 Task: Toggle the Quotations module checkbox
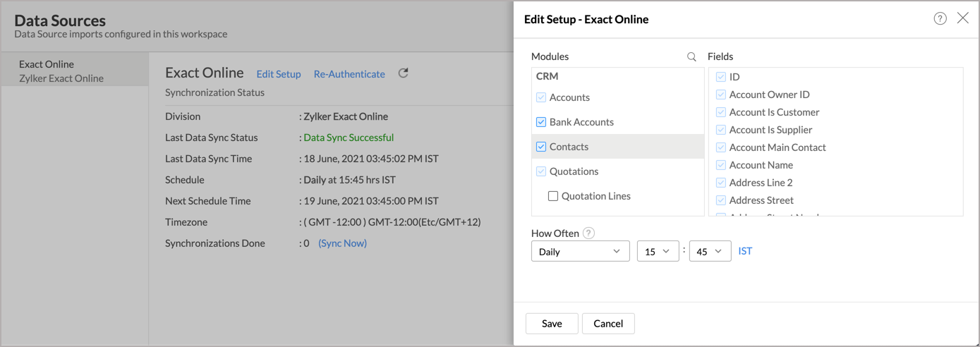click(x=541, y=171)
